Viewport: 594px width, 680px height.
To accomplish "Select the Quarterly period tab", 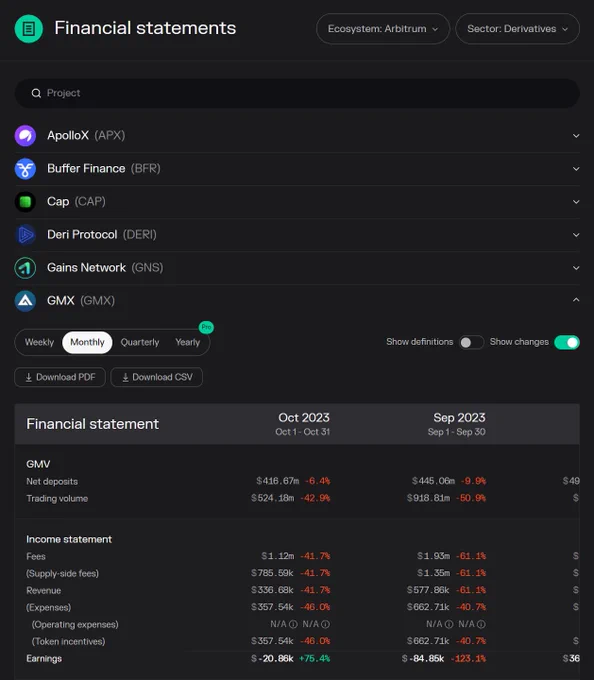I will pos(140,342).
